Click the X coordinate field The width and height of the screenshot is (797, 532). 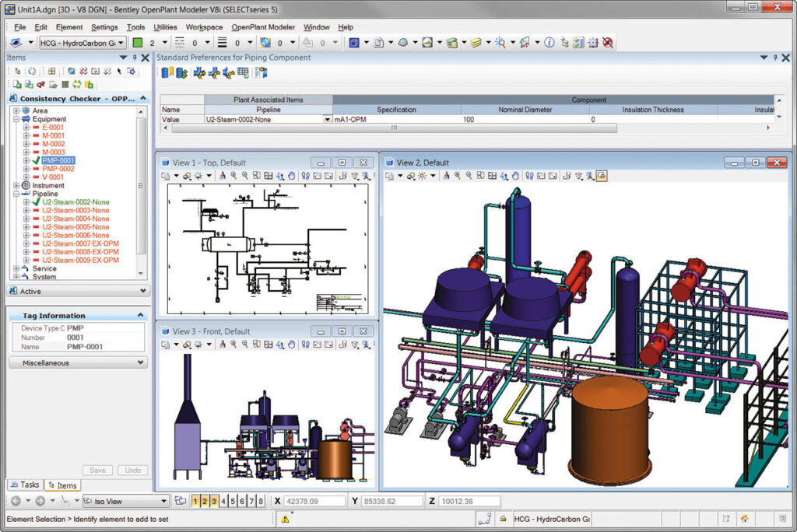314,501
